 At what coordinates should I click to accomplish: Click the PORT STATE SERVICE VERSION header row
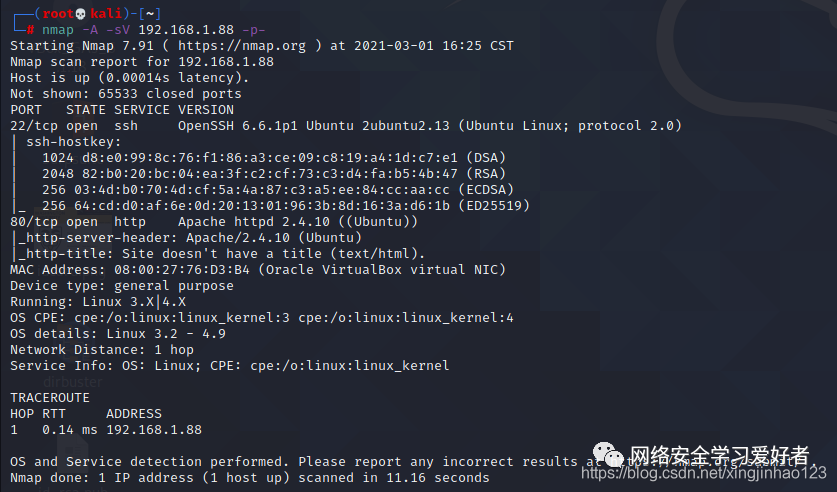coord(122,110)
